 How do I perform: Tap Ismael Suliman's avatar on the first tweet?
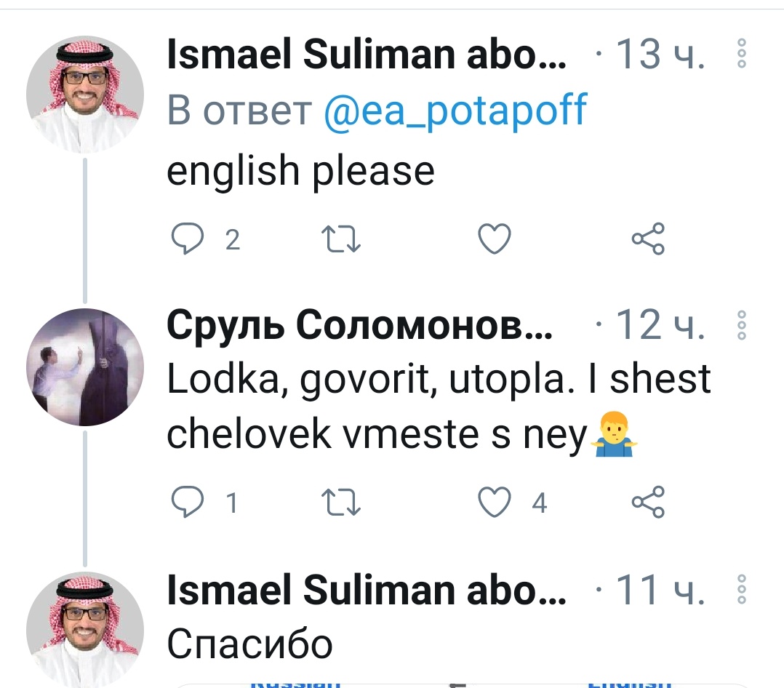85,95
